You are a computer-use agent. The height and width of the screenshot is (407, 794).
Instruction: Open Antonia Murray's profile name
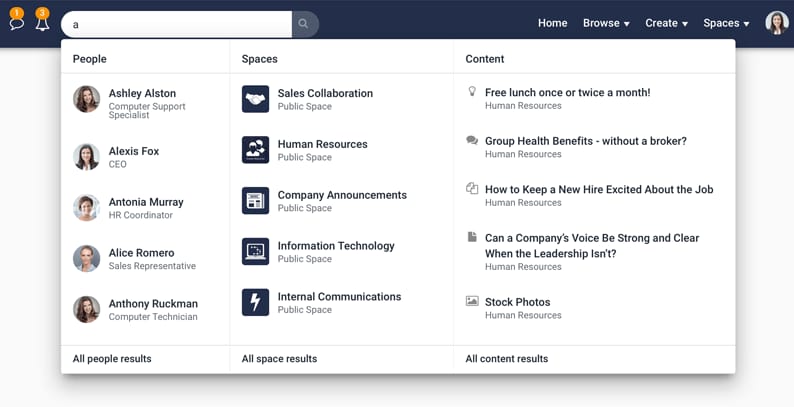[146, 202]
